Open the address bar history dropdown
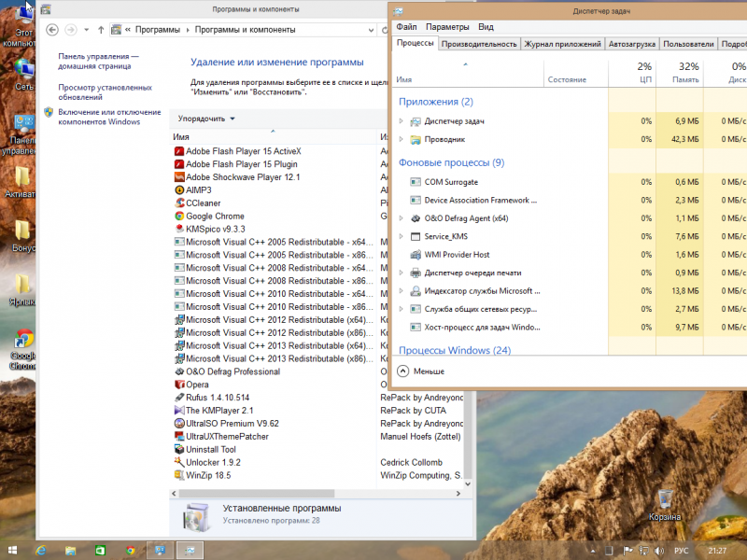The image size is (747, 560). 371,30
